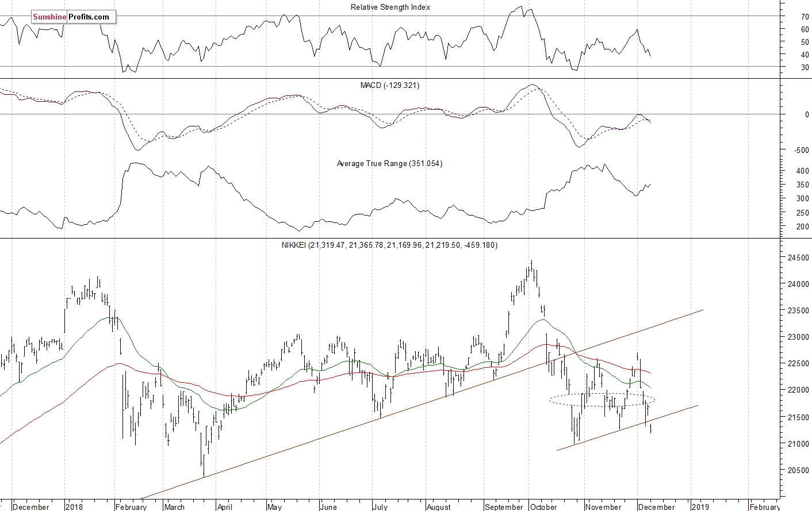Click the 23000 price level label
Image resolution: width=812 pixels, height=511 pixels.
pos(798,337)
